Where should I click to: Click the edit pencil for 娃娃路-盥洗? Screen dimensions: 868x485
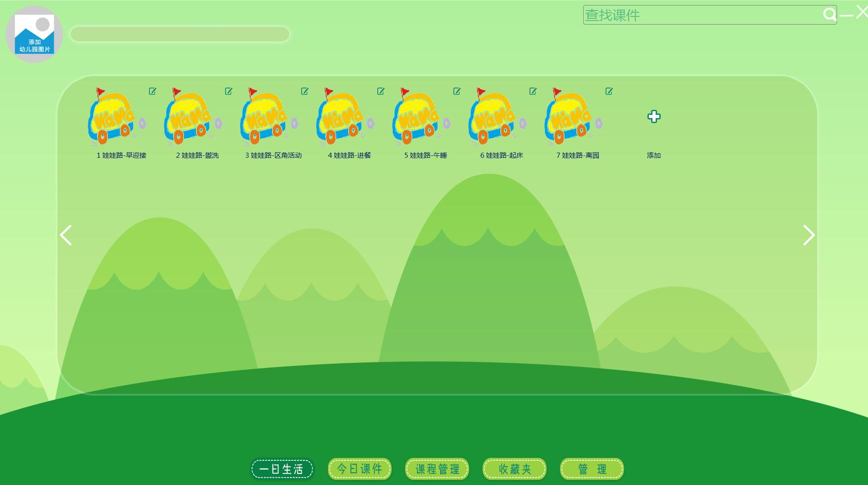(229, 92)
